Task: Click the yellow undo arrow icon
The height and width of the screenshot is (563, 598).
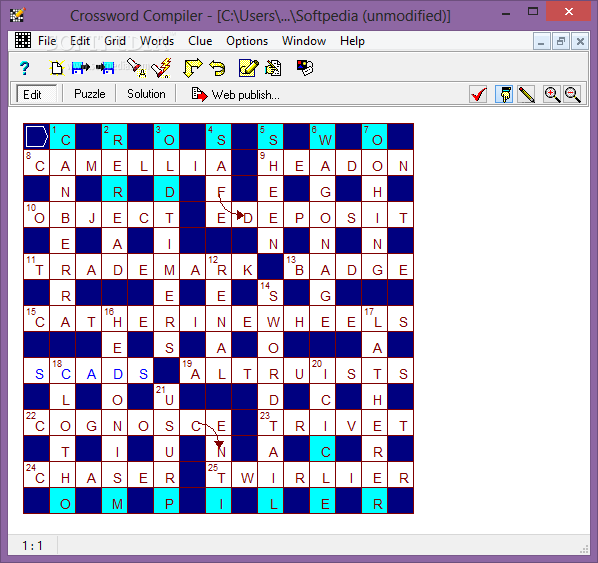Action: pyautogui.click(x=218, y=68)
